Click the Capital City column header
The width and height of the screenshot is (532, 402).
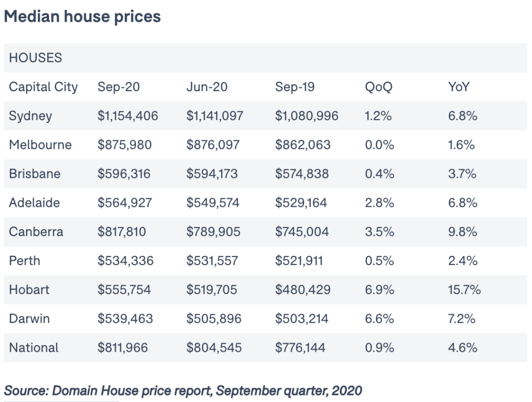[x=43, y=87]
